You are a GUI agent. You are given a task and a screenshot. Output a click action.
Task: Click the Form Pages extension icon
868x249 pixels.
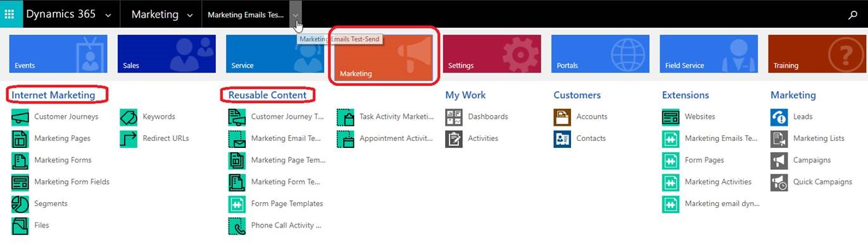pyautogui.click(x=670, y=161)
